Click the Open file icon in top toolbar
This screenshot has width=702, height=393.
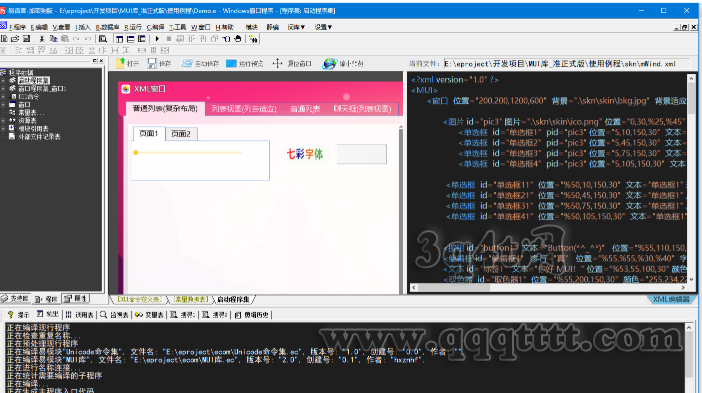(15, 39)
